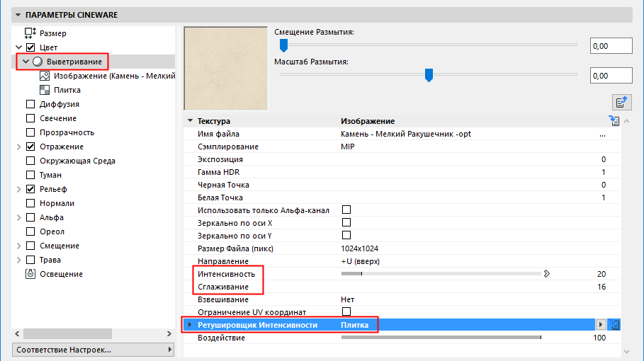The height and width of the screenshot is (361, 644).
Task: Click the properties list scroll-down arrow
Action: [627, 351]
